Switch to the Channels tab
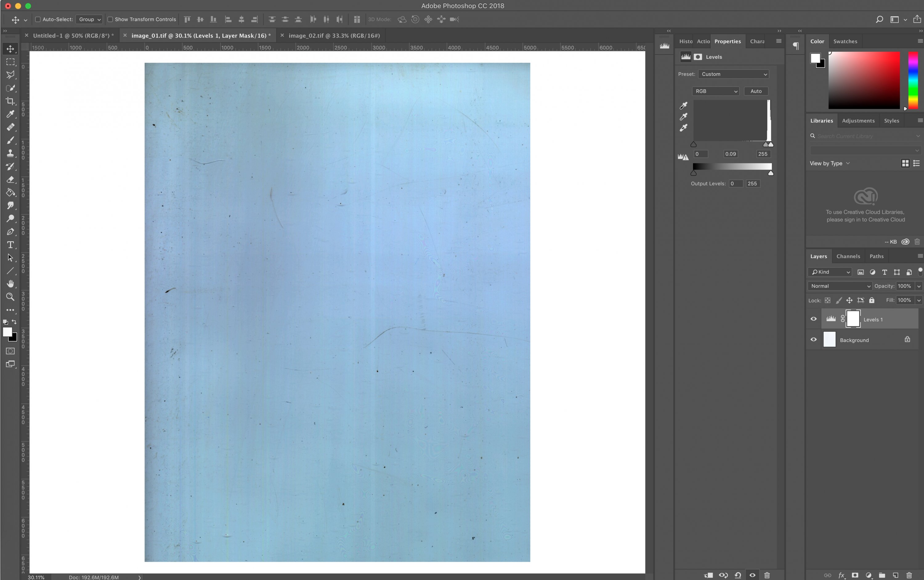924x580 pixels. point(848,256)
